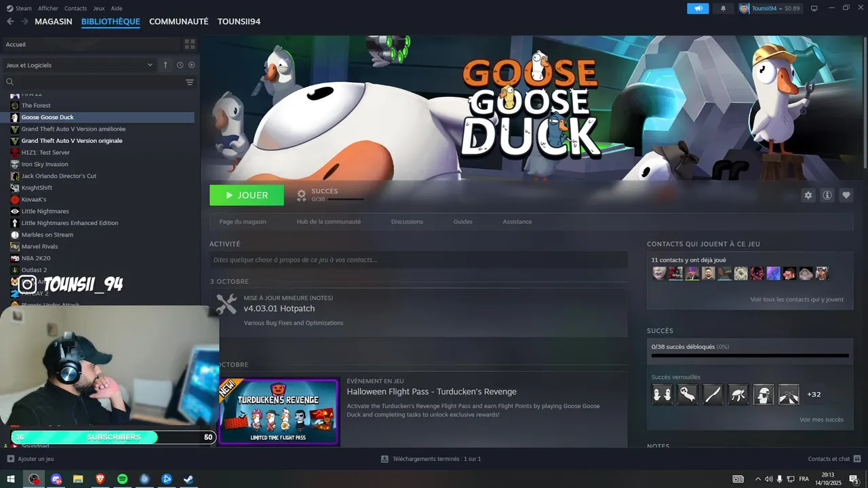Select KovaaK's in the library list

[x=34, y=200]
